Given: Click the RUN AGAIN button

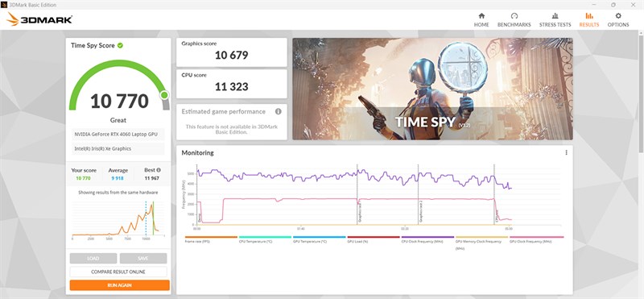Looking at the screenshot, I should click(x=119, y=285).
